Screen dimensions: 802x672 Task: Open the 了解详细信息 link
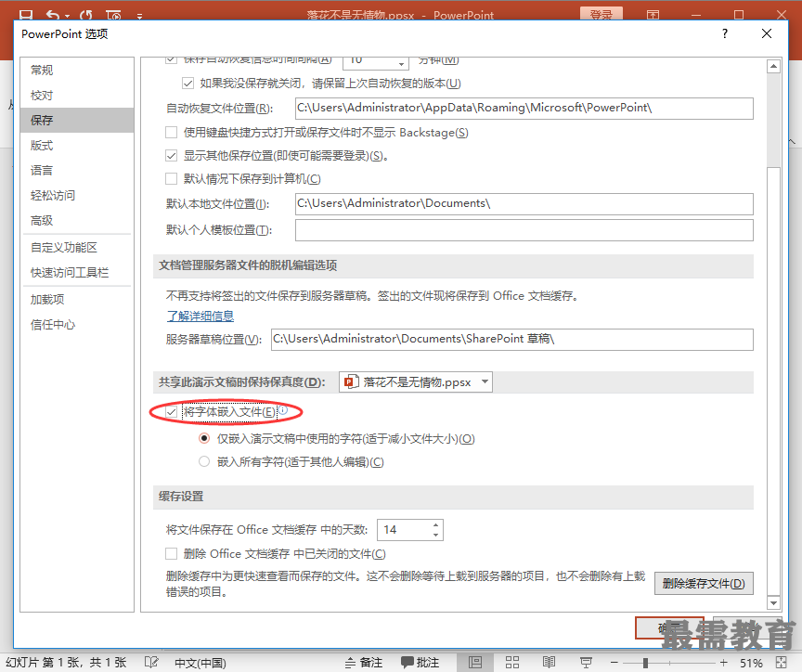(200, 317)
